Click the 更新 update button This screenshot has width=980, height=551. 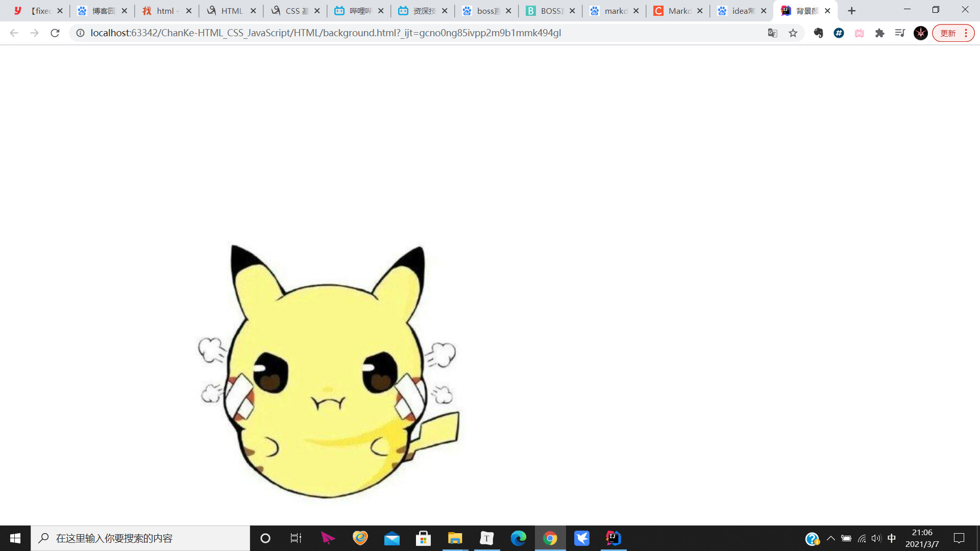(948, 33)
